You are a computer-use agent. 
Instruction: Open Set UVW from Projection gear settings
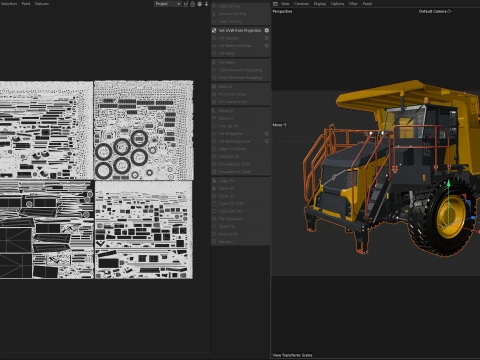[267, 30]
